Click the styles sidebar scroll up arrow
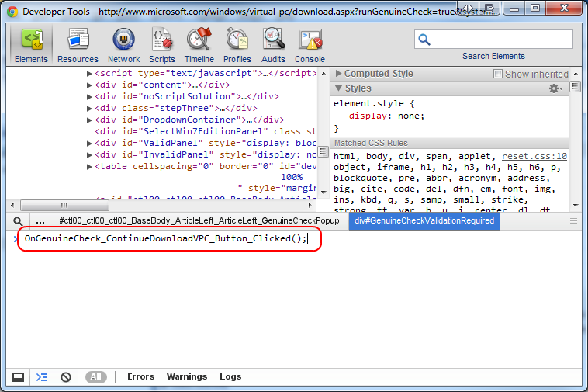The image size is (588, 392). click(x=576, y=74)
